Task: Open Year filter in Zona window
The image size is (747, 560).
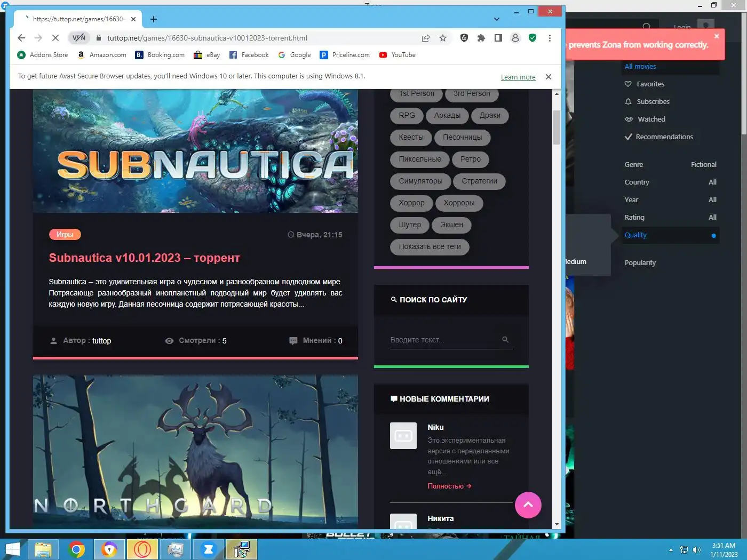Action: 671,199
